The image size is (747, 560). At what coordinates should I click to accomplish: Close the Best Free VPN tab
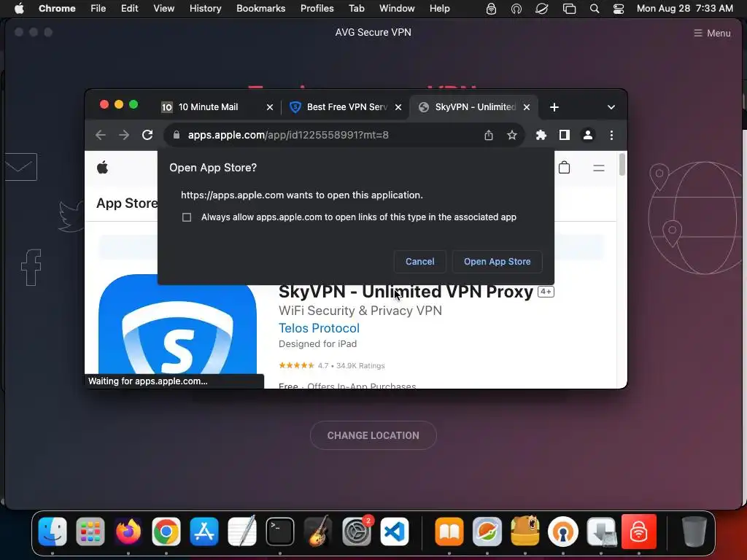(x=398, y=107)
